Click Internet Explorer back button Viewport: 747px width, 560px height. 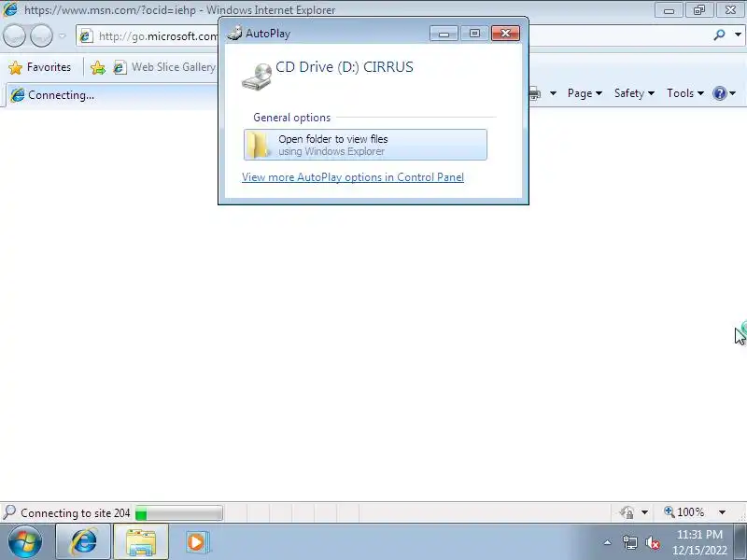pyautogui.click(x=14, y=35)
